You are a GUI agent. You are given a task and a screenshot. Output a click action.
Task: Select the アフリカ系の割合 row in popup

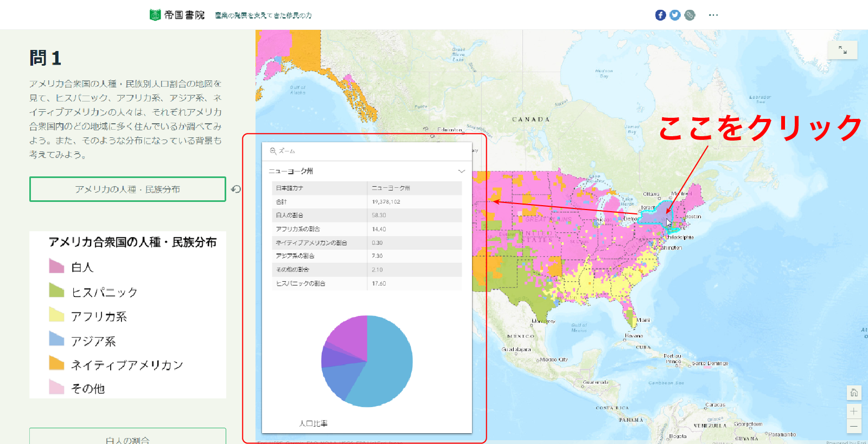(x=366, y=229)
